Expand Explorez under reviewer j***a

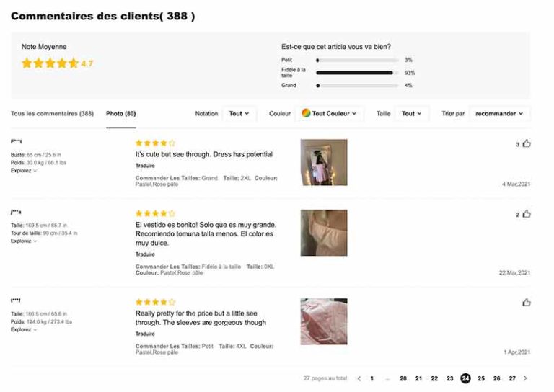point(24,241)
